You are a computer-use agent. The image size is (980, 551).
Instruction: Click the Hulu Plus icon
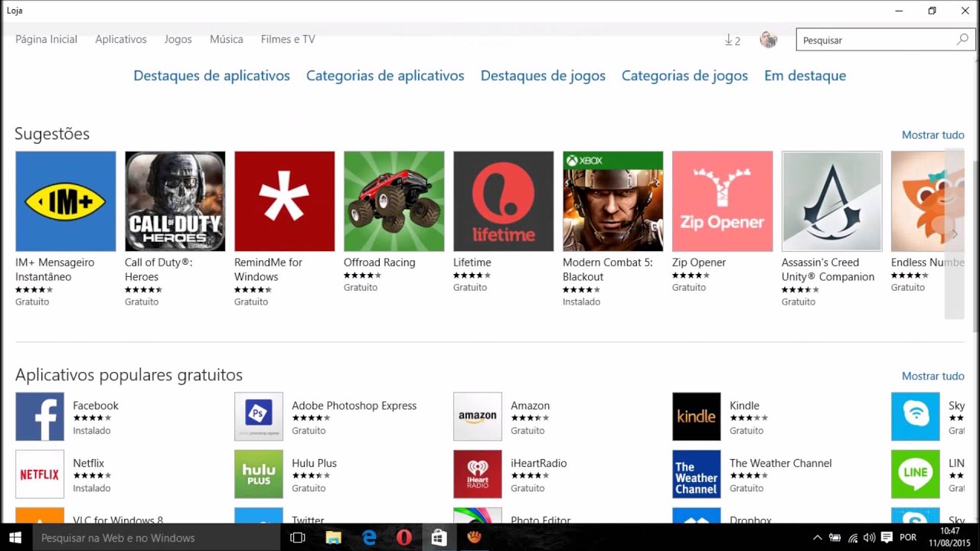259,474
